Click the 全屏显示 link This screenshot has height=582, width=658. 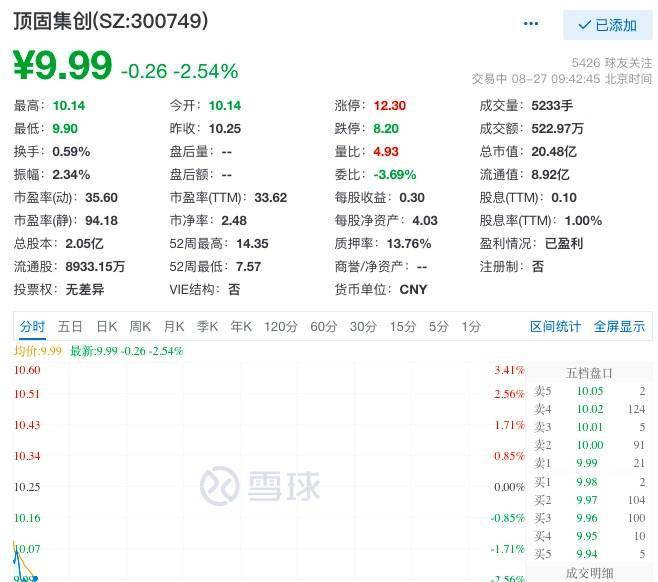tap(619, 326)
